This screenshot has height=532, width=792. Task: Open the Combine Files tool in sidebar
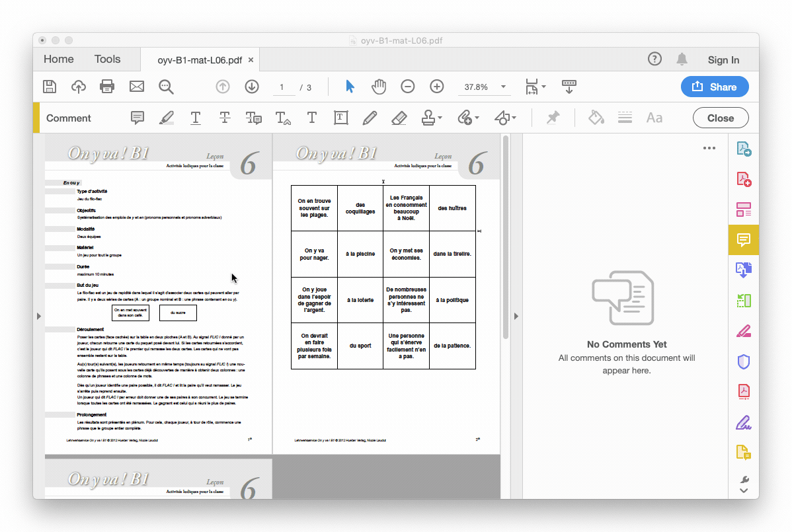pyautogui.click(x=744, y=270)
